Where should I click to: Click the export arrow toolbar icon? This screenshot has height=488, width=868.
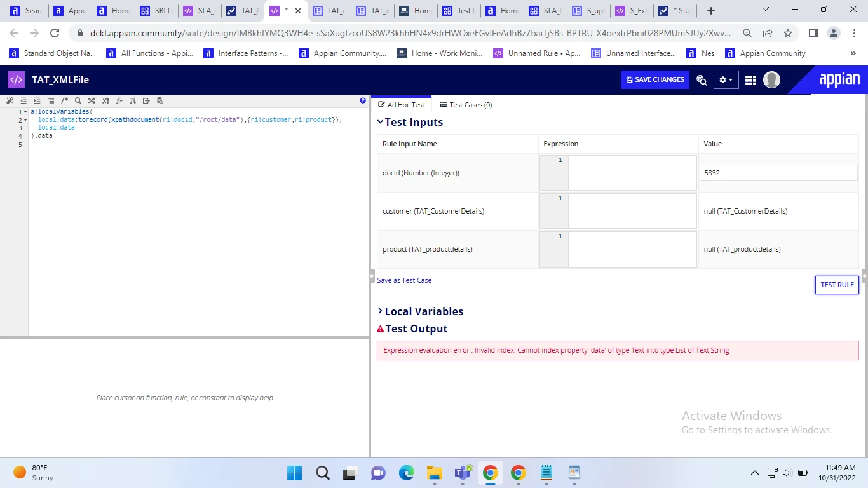tap(146, 100)
